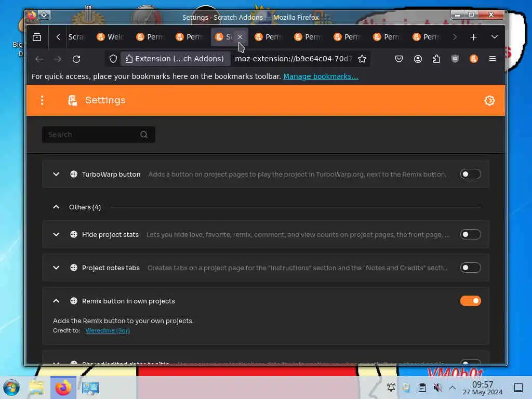Go back to previous page

tap(39, 59)
